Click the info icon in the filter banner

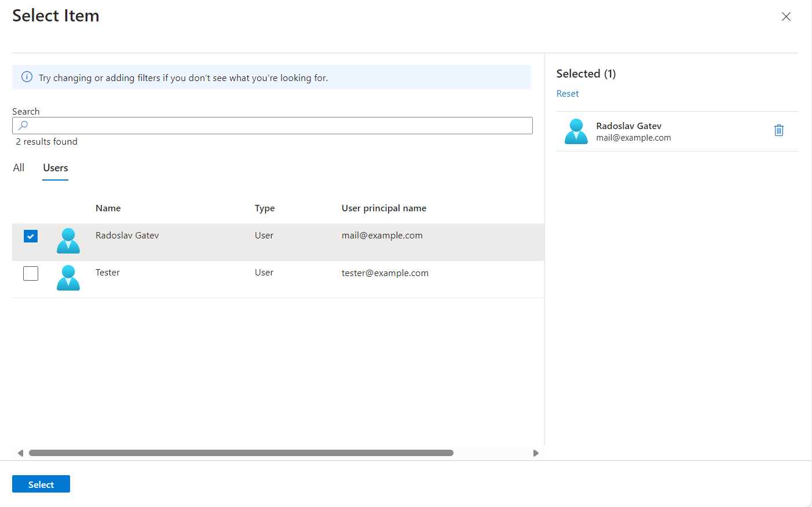(x=27, y=77)
